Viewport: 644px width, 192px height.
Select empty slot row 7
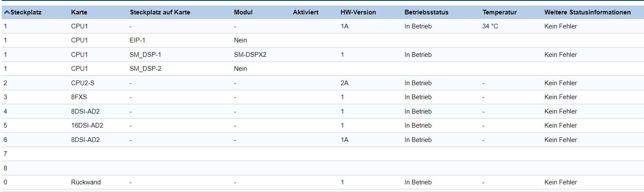pos(322,154)
